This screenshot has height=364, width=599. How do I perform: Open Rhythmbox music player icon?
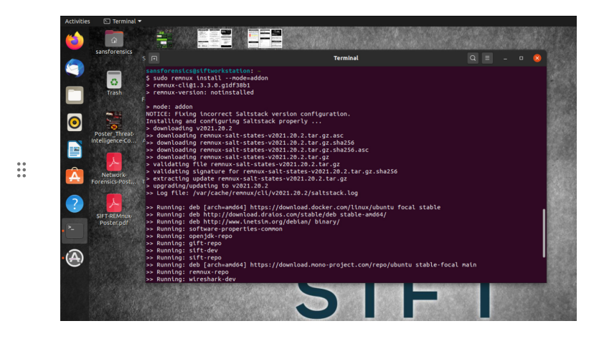coord(75,123)
